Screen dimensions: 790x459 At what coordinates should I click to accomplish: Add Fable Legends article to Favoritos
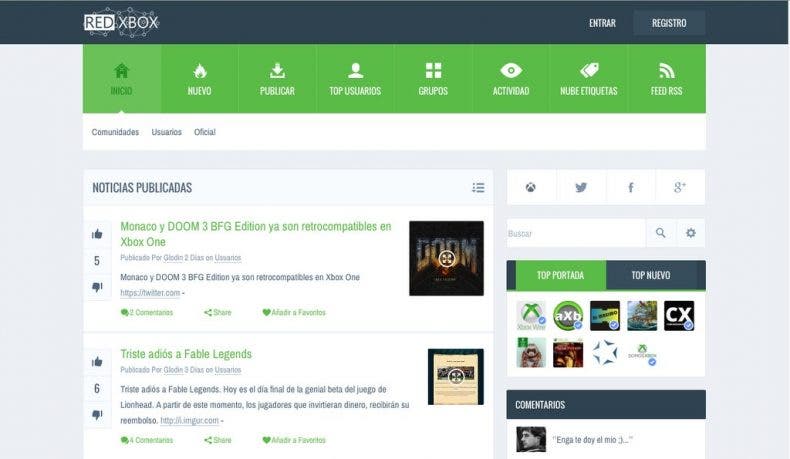coord(294,440)
